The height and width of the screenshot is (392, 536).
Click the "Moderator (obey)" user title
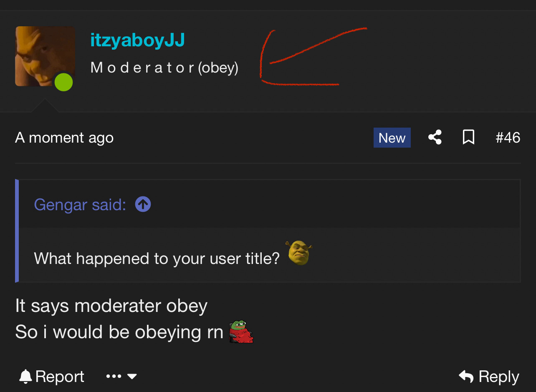[x=164, y=68]
